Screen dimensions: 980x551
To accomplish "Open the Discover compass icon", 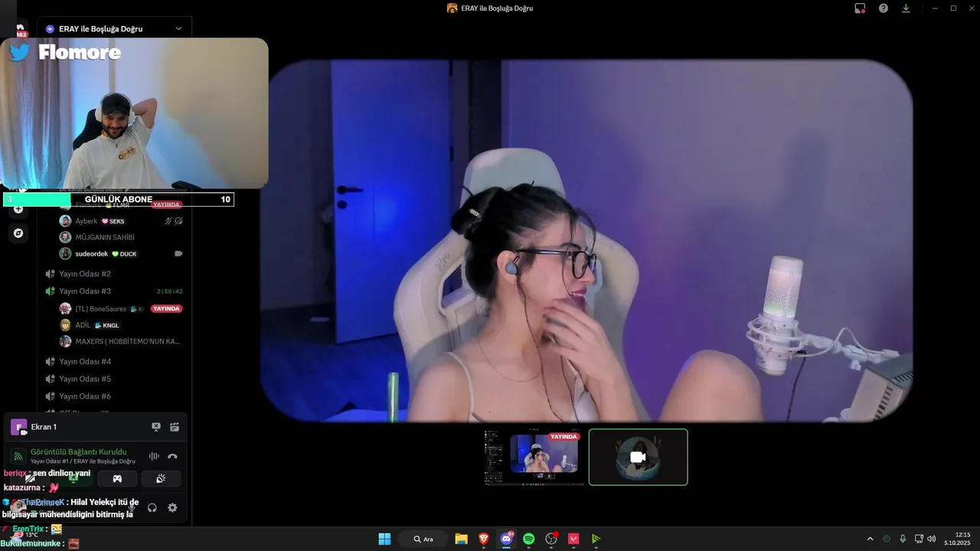I will 18,233.
